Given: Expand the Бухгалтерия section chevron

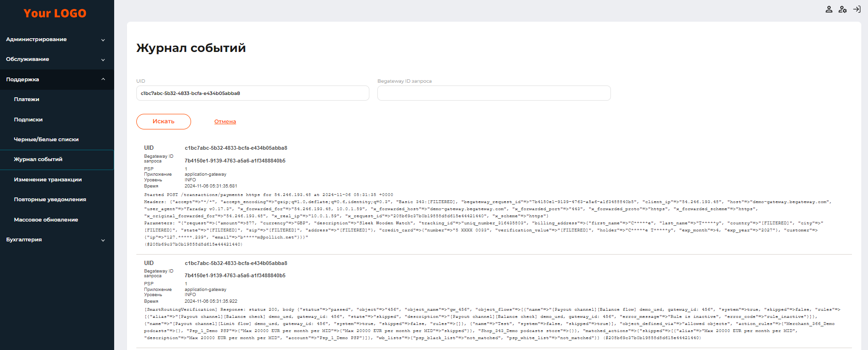Looking at the screenshot, I should point(103,240).
